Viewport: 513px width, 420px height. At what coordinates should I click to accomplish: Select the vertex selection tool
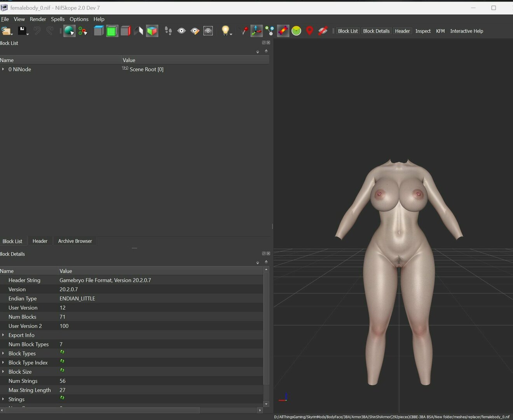tap(82, 31)
